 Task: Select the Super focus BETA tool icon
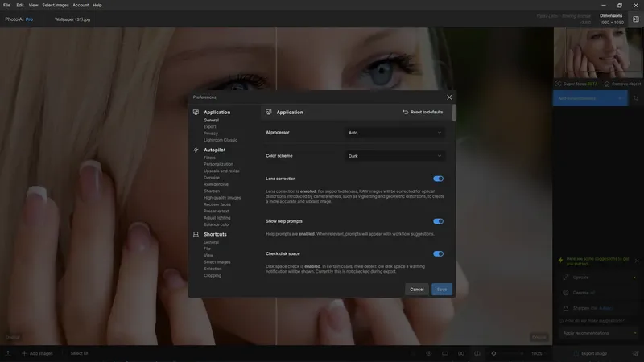[558, 84]
